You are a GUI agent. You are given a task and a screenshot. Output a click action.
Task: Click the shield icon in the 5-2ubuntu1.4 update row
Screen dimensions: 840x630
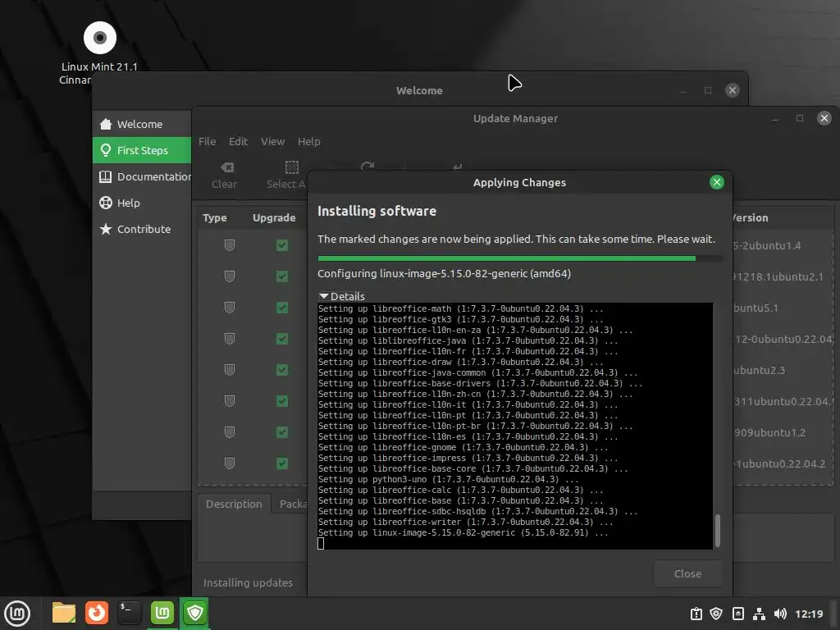pos(230,245)
